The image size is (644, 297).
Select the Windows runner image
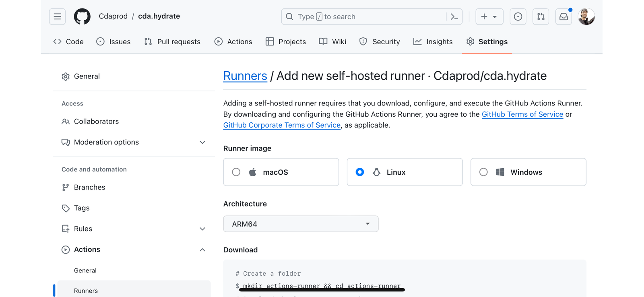click(483, 172)
